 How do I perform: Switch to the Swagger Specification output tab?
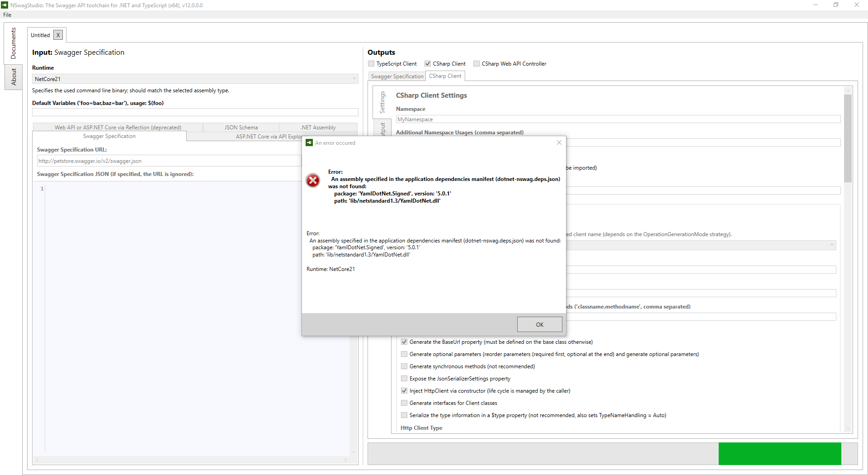396,76
